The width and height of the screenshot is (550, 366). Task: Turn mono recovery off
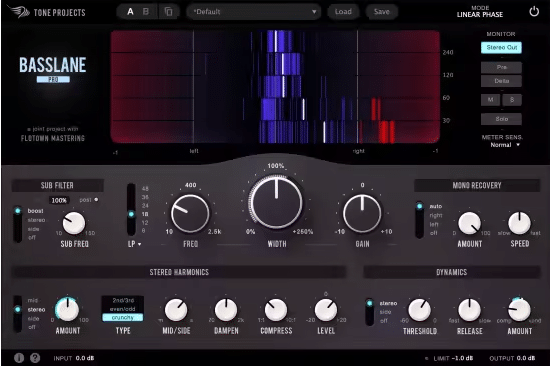click(x=433, y=233)
